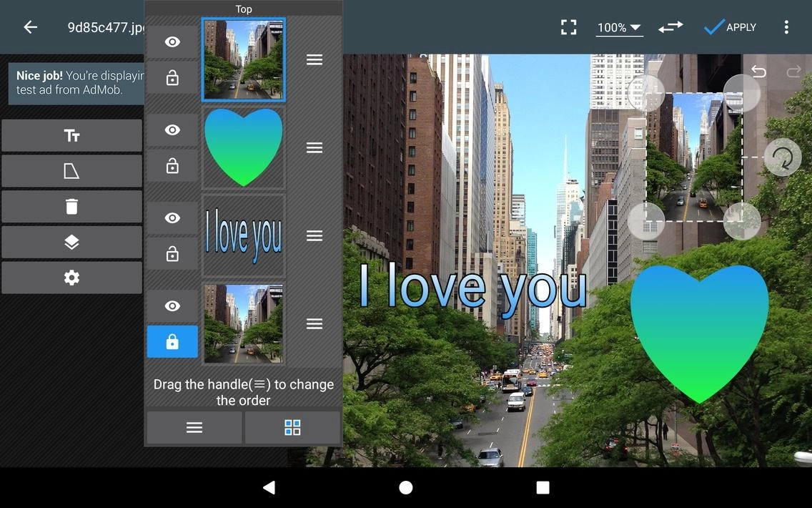Screen dimensions: 812x508
Task: Switch layers panel to list view
Action: [x=194, y=428]
